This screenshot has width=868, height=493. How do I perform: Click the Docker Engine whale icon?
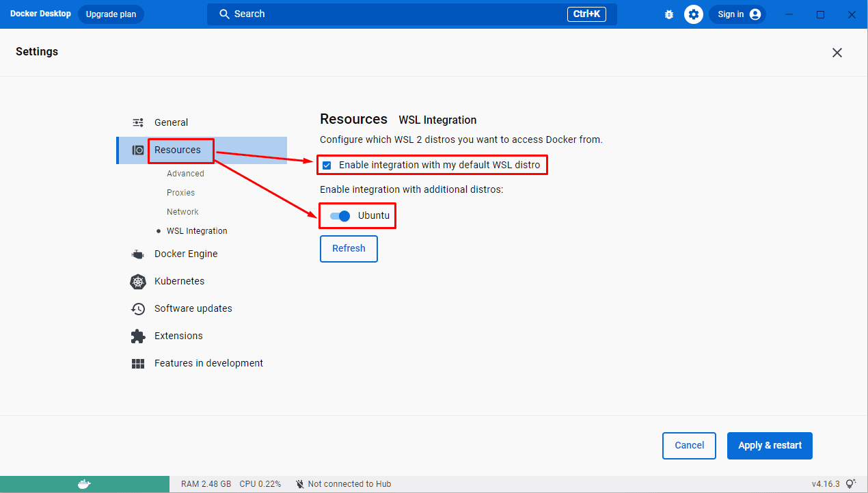[138, 254]
